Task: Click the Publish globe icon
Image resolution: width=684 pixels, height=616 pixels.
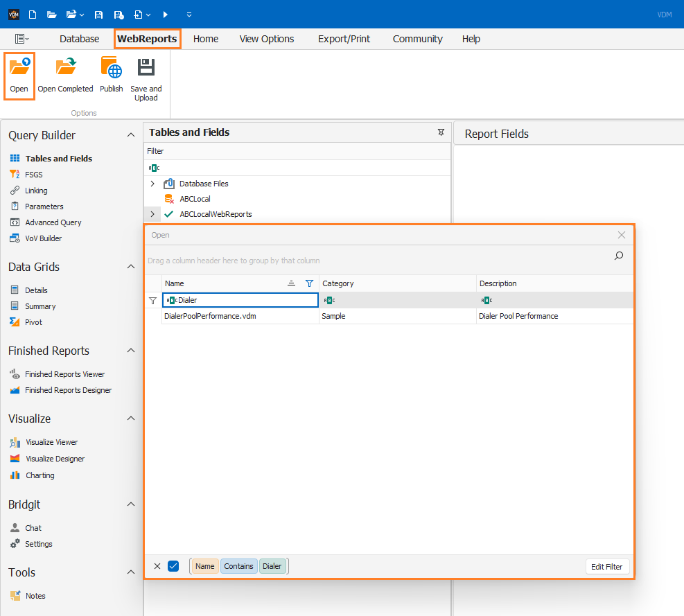Action: coord(112,68)
